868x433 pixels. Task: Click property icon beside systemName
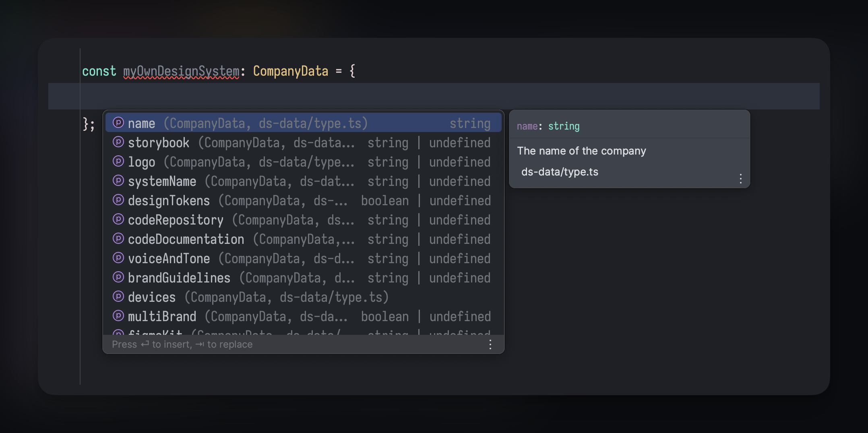(x=118, y=180)
